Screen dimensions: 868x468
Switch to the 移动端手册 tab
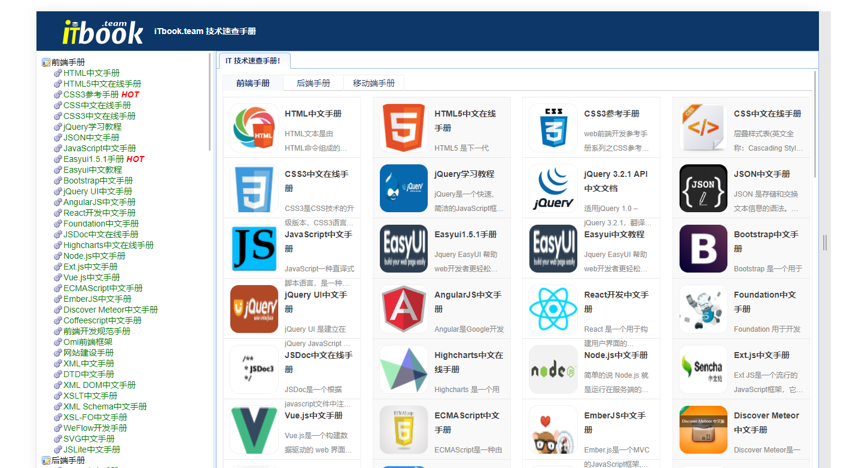coord(374,83)
